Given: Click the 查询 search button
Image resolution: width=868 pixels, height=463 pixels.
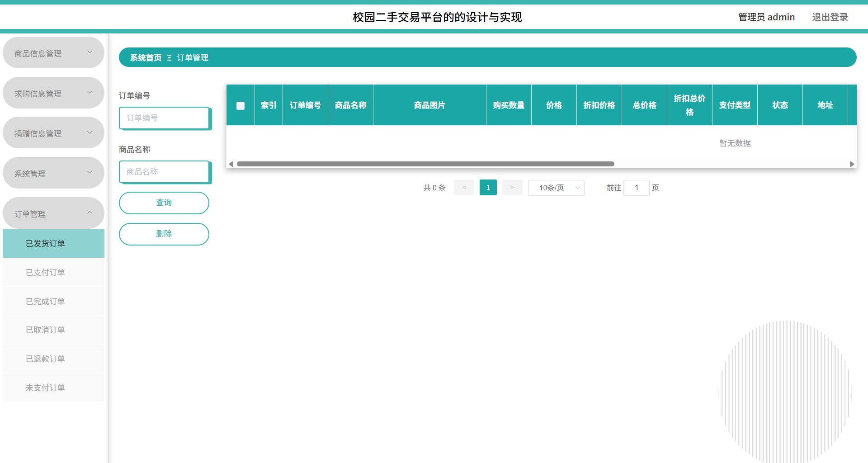Looking at the screenshot, I should click(164, 203).
